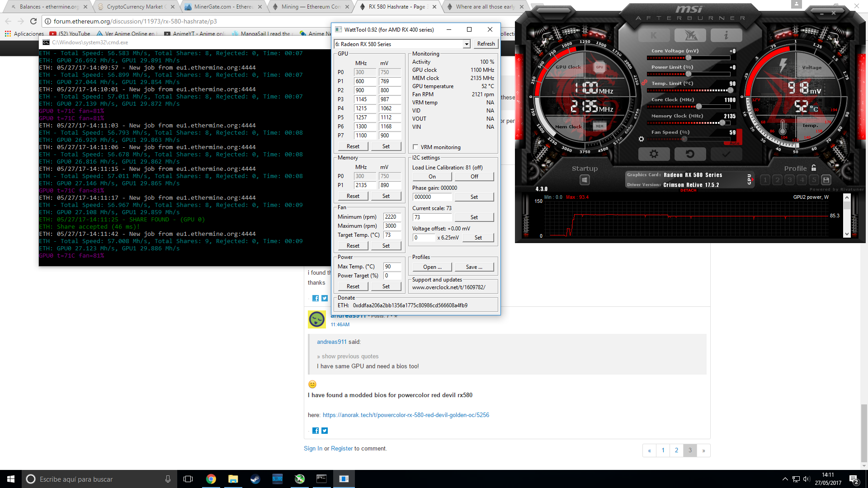Adjust the Core Voltage slider handle

[x=688, y=58]
